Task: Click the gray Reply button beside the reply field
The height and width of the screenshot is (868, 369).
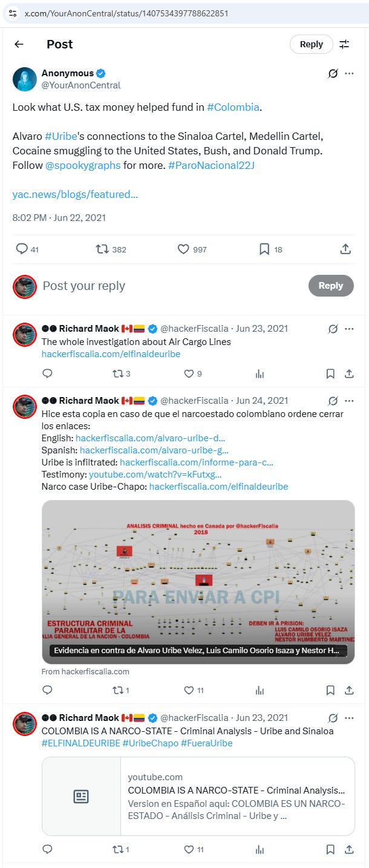Action: coord(331,286)
